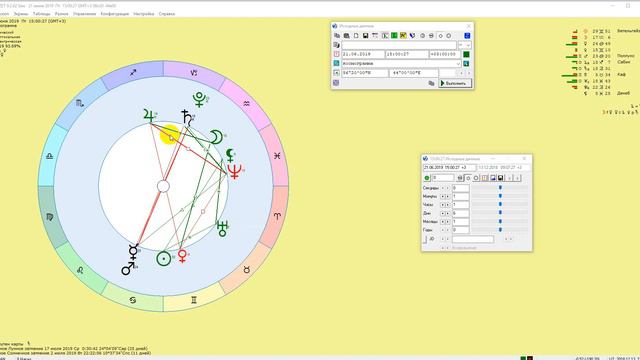Click the Mercury glyph above Mars
Image resolution: width=640 pixels, height=360 pixels.
pyautogui.click(x=133, y=252)
